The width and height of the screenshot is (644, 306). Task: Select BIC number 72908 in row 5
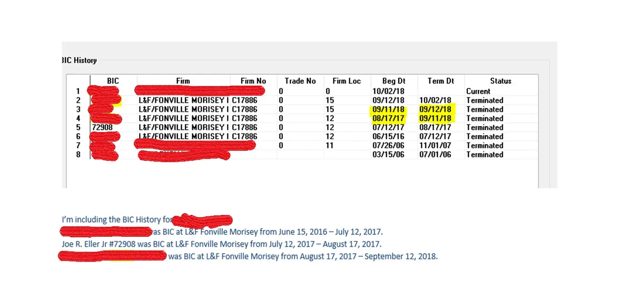point(102,127)
